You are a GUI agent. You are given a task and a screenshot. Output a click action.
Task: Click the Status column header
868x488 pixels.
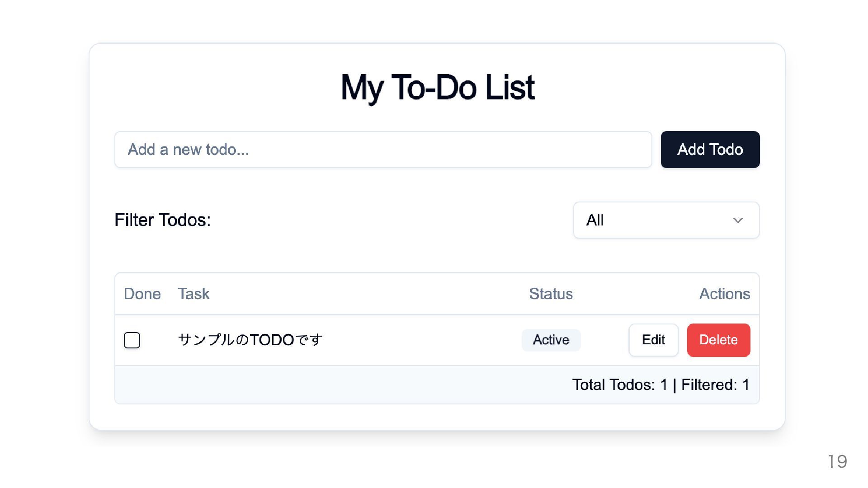point(551,294)
